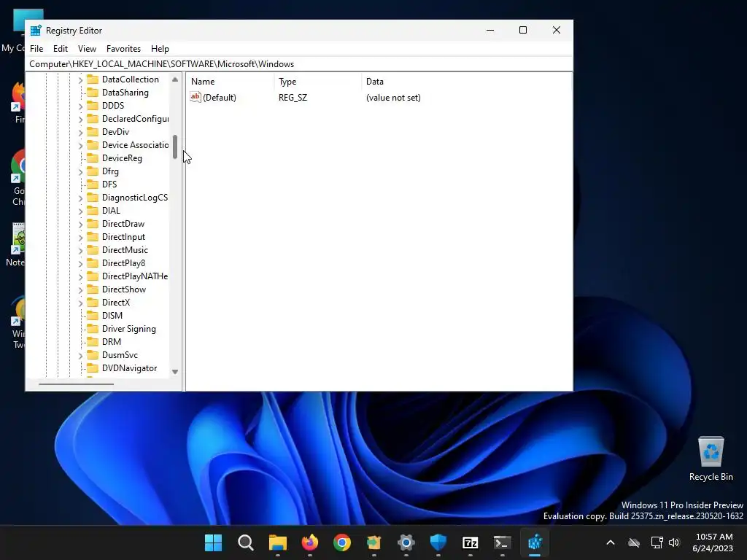Click the tree vertical scrollbar thumb
747x560 pixels.
tap(175, 147)
